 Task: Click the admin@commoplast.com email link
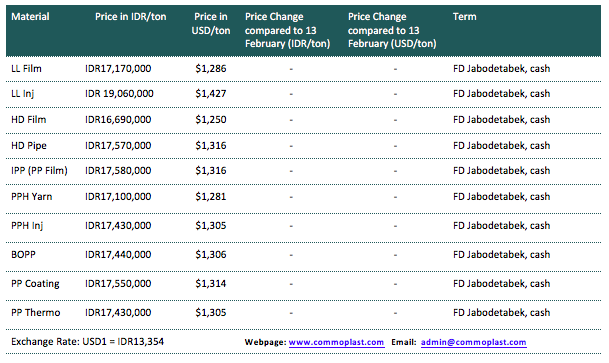coord(473,342)
